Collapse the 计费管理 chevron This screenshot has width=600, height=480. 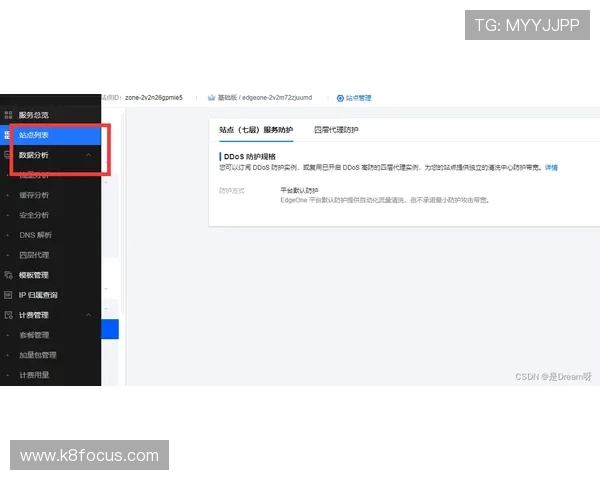[x=88, y=315]
